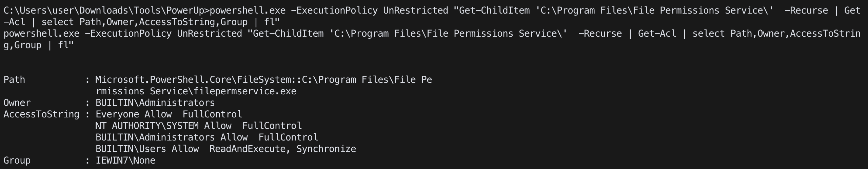
Task: Click the 'Microsoft.PowerShell.Core\FileSystem' path text
Action: 193,80
